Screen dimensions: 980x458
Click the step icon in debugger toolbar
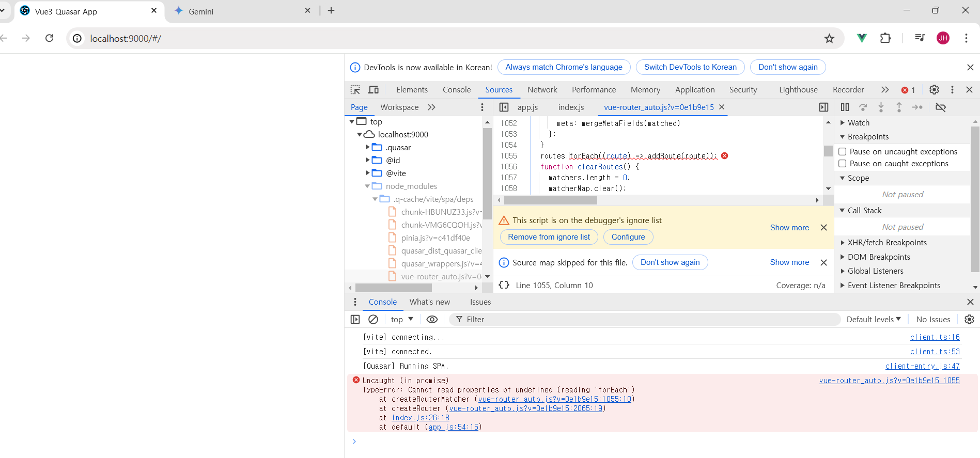click(x=917, y=107)
